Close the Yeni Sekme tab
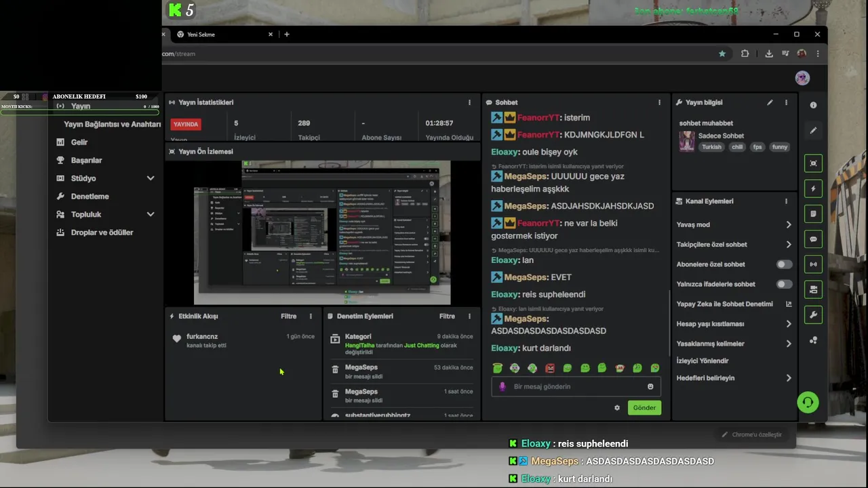868x488 pixels. click(271, 35)
